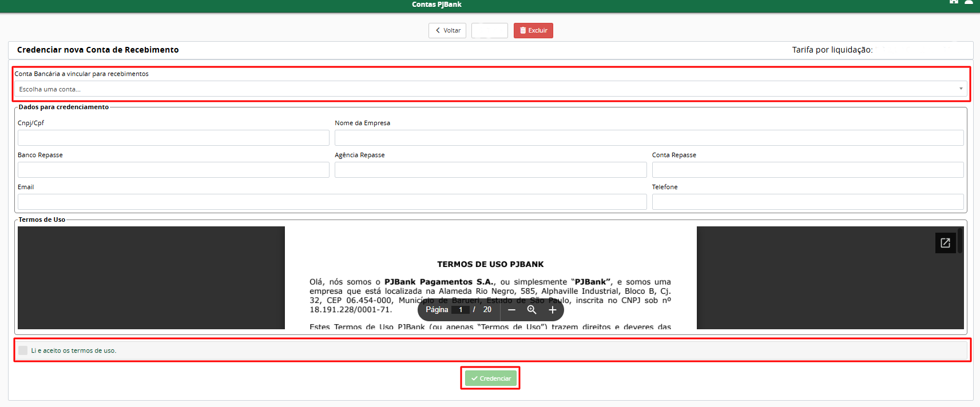The image size is (980, 407).
Task: Open the 'Escolha uma conta...' dropdown
Action: pos(491,89)
